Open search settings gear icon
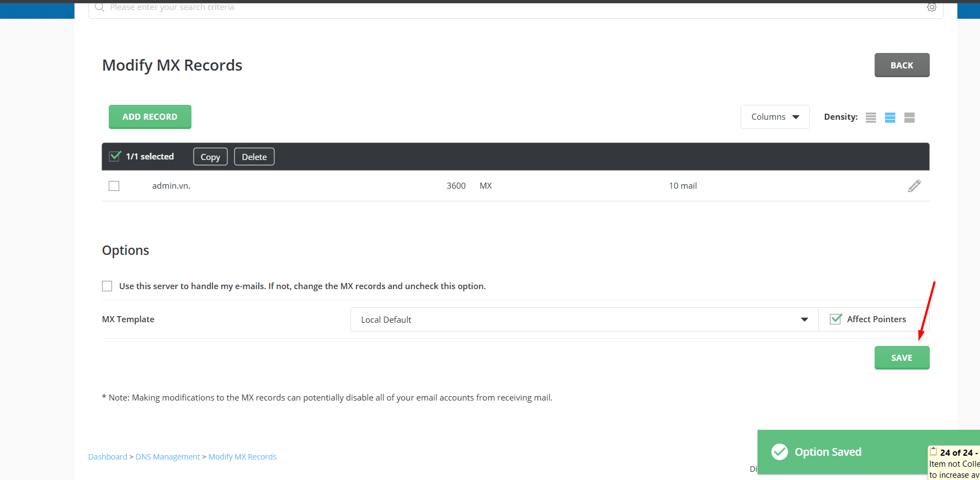The image size is (980, 480). [931, 7]
